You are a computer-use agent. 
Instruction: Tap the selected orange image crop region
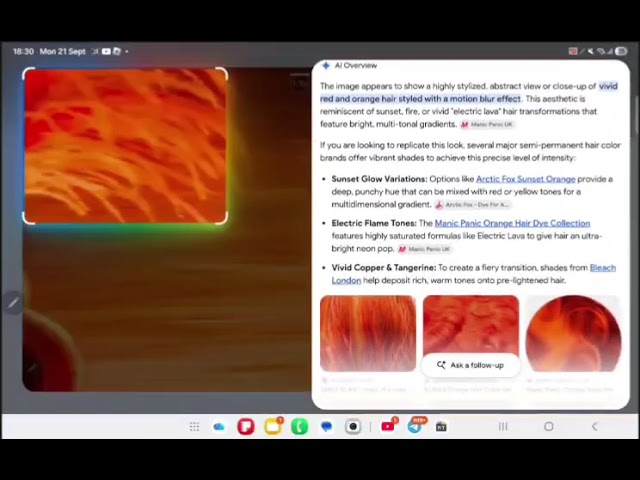pyautogui.click(x=125, y=146)
